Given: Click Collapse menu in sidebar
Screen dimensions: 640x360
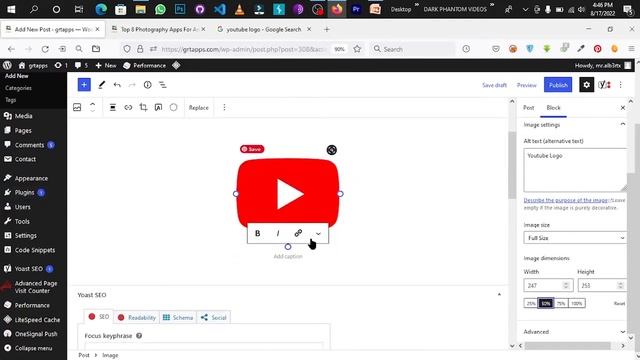Looking at the screenshot, I should [33, 348].
